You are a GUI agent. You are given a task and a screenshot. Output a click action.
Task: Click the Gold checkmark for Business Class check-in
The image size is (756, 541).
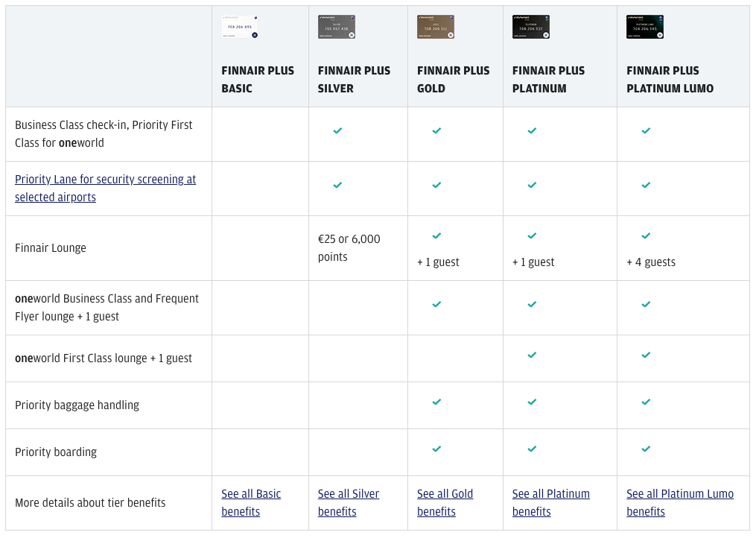point(436,130)
